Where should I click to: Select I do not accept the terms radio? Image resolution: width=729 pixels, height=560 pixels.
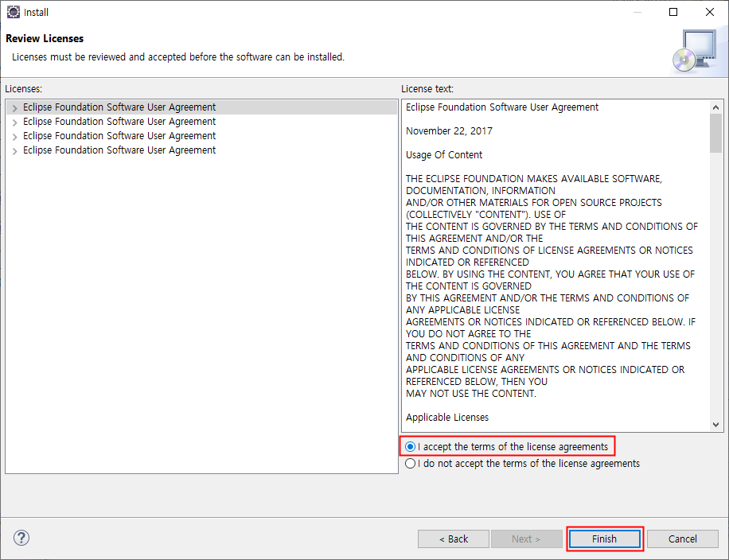[410, 463]
